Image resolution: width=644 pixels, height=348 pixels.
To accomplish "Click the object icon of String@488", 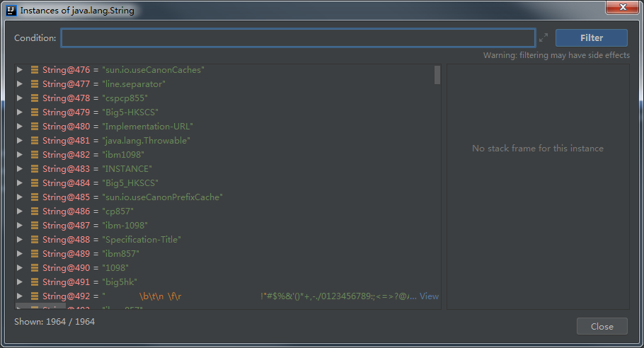I will point(35,240).
